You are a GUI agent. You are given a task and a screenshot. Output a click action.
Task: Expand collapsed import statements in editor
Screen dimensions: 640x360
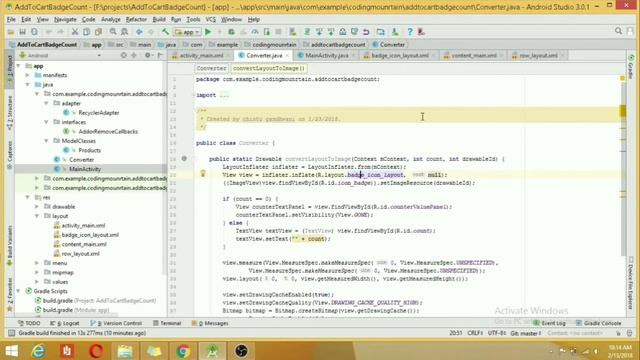pyautogui.click(x=224, y=95)
